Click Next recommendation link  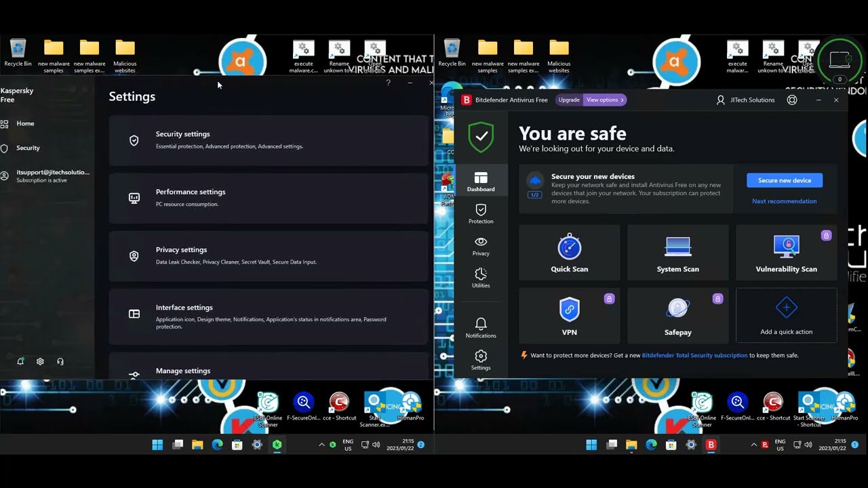(785, 201)
